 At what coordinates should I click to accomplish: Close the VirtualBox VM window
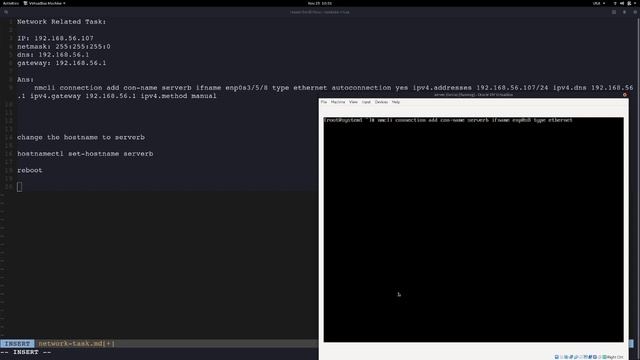[x=624, y=95]
